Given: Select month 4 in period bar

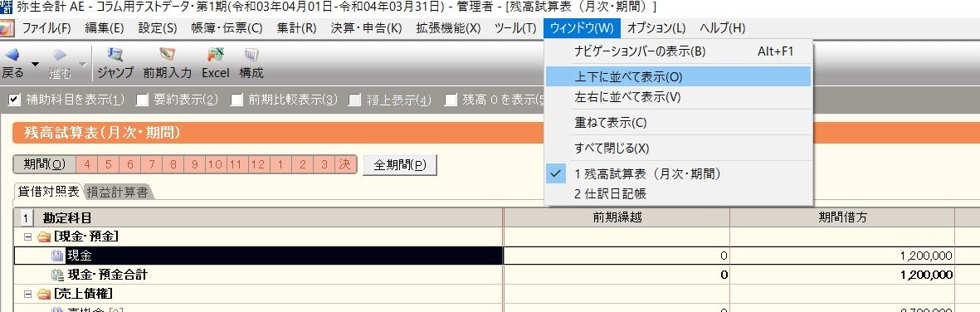Looking at the screenshot, I should coord(87,164).
